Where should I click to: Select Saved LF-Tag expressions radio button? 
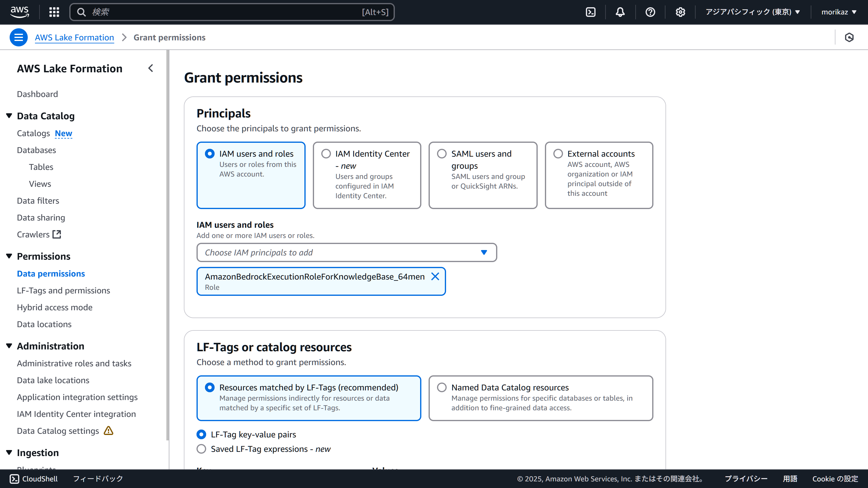tap(202, 449)
